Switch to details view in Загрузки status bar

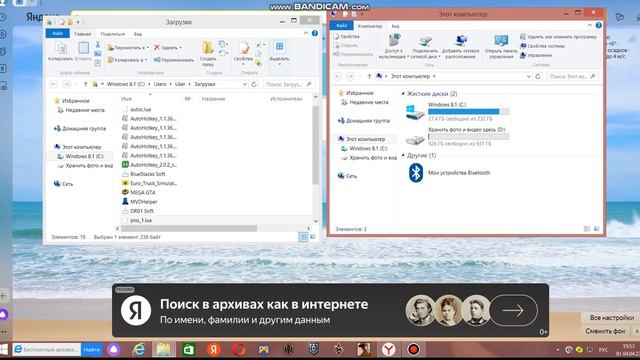point(303,237)
